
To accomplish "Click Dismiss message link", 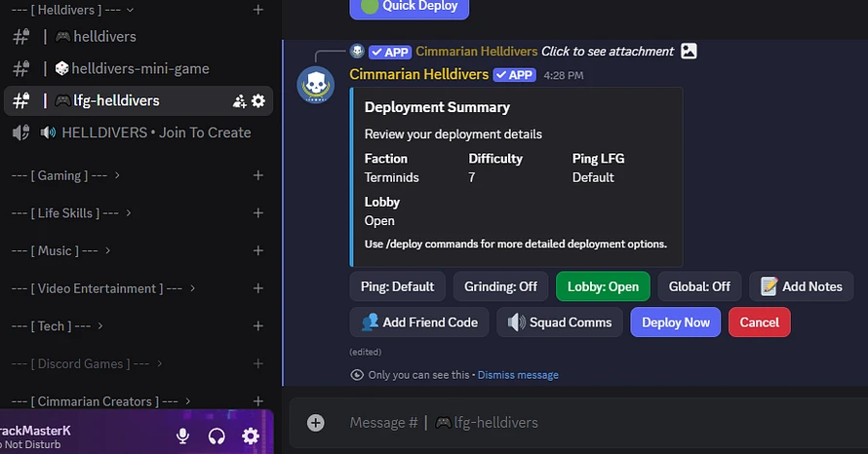I will coord(518,375).
